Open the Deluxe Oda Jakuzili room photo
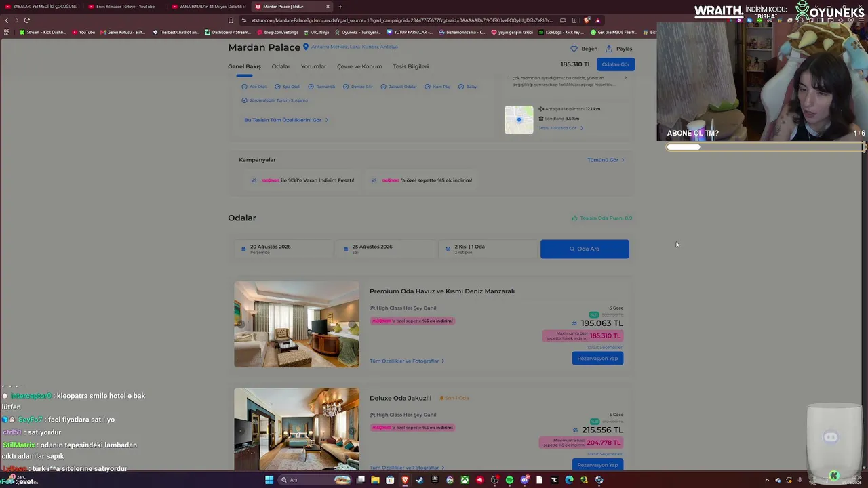868x488 pixels. pyautogui.click(x=296, y=429)
